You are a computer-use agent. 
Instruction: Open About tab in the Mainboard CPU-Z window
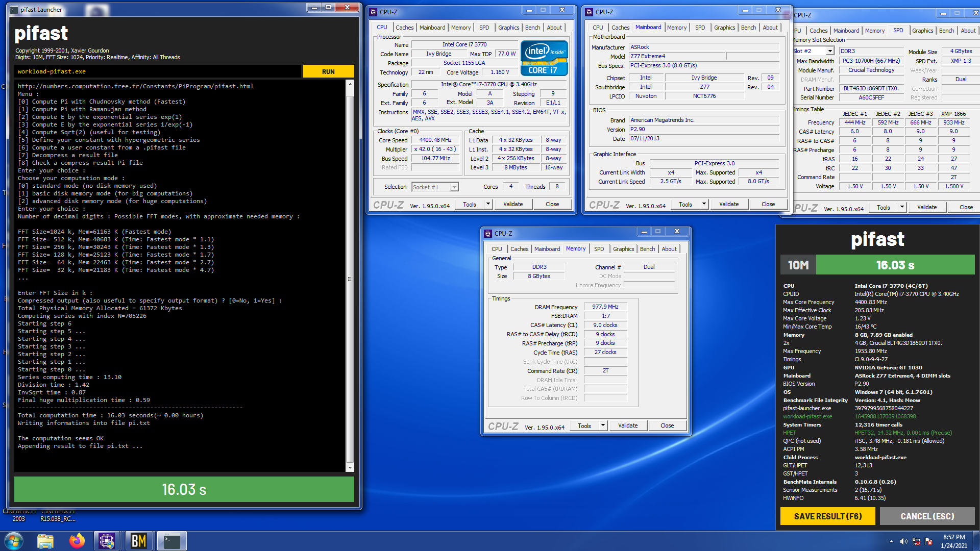[x=770, y=28]
